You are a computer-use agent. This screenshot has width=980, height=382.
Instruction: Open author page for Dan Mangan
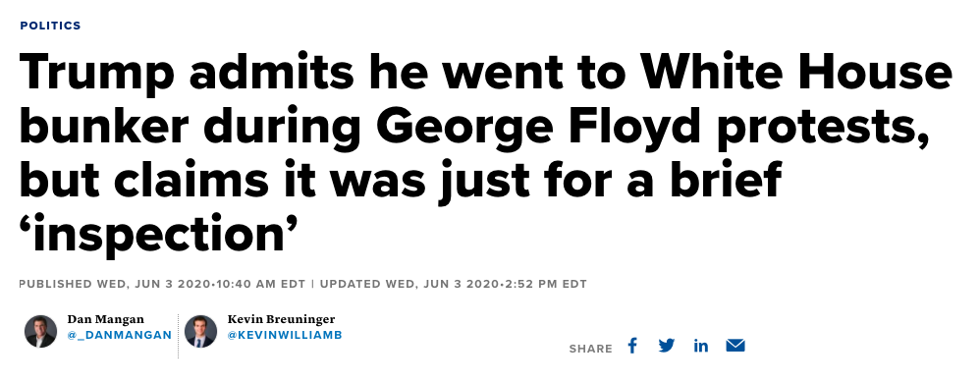[106, 319]
